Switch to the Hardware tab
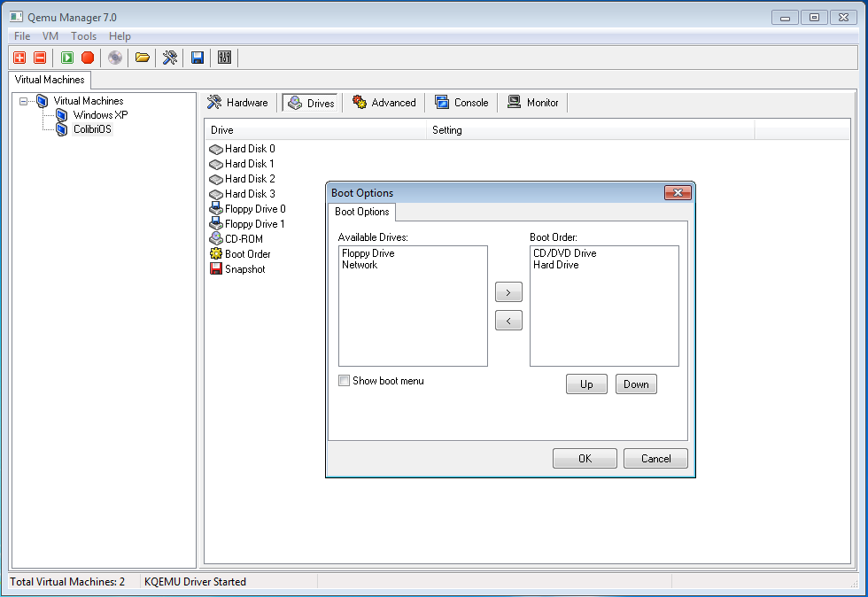Viewport: 868px width, 597px height. 237,103
